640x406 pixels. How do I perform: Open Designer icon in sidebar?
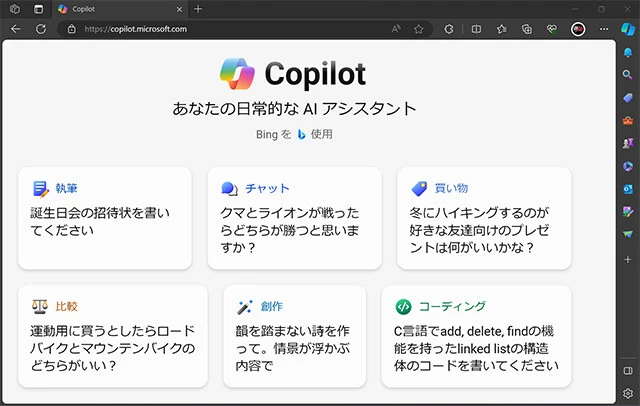(x=628, y=211)
